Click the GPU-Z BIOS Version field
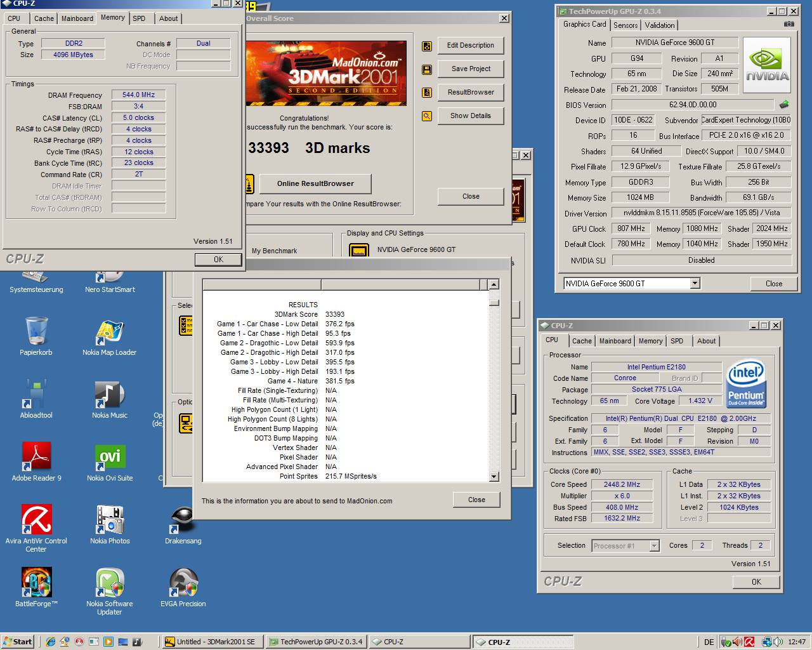 pos(693,105)
